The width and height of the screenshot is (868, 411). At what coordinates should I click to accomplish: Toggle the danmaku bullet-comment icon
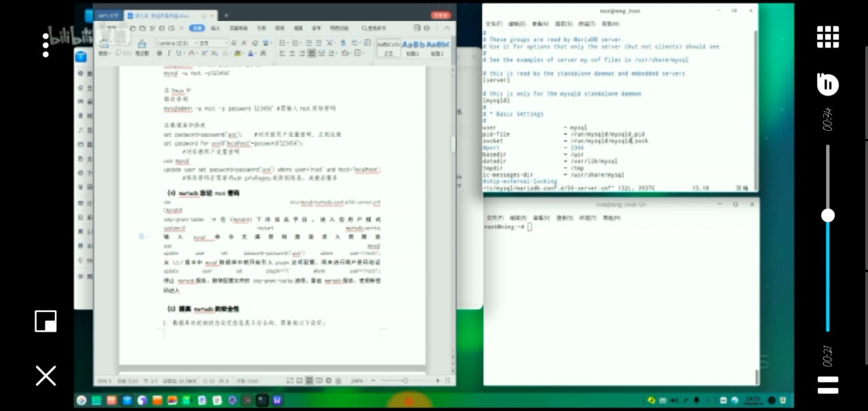click(x=827, y=85)
